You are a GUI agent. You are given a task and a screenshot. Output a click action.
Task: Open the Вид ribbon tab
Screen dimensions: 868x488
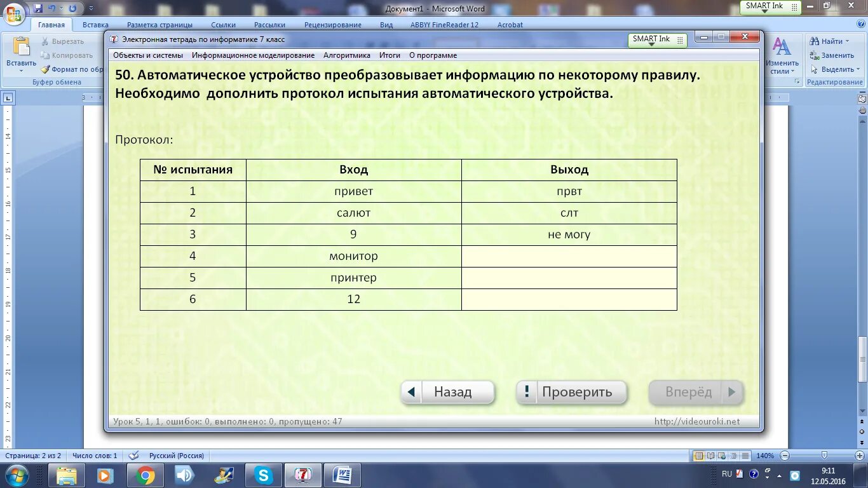(x=386, y=25)
